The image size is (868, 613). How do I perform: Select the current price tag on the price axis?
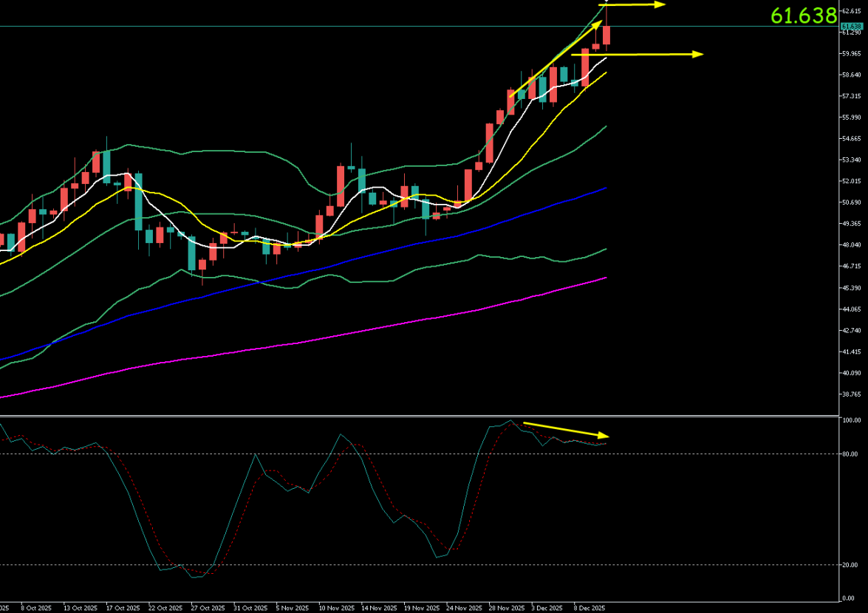point(852,27)
